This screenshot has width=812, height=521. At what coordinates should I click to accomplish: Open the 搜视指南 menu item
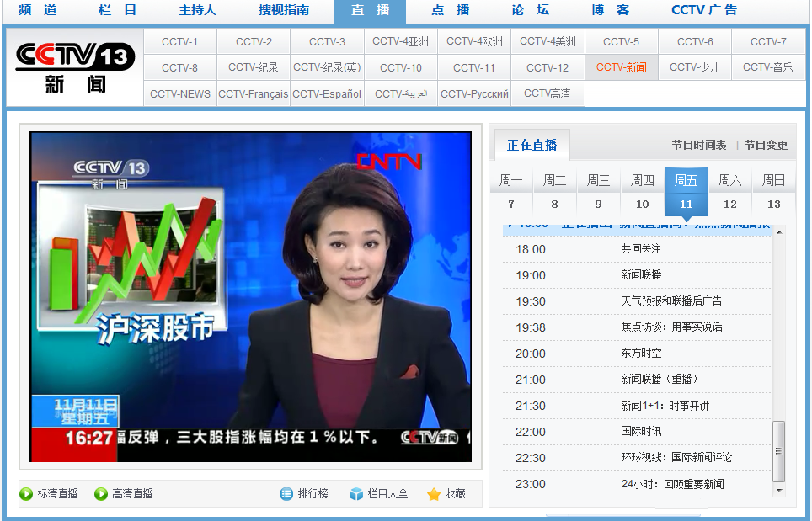click(x=284, y=10)
